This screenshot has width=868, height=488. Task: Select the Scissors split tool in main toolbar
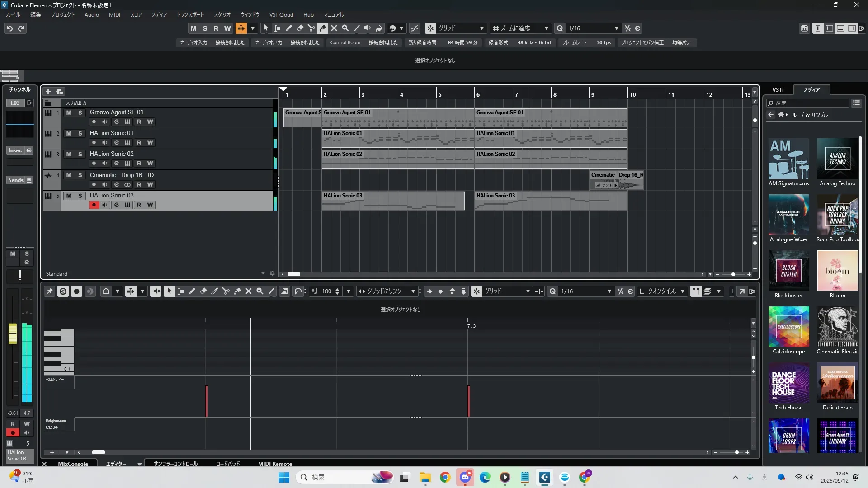[311, 28]
